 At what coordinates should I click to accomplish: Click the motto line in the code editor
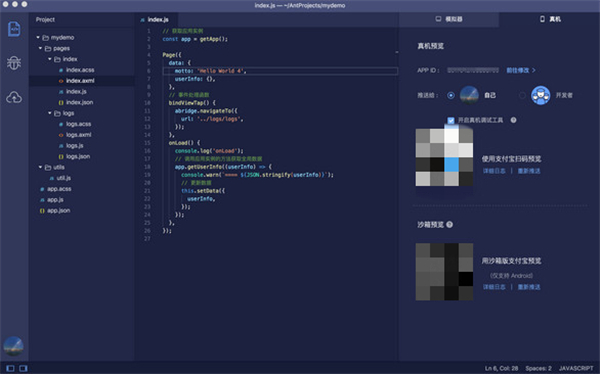coord(280,71)
